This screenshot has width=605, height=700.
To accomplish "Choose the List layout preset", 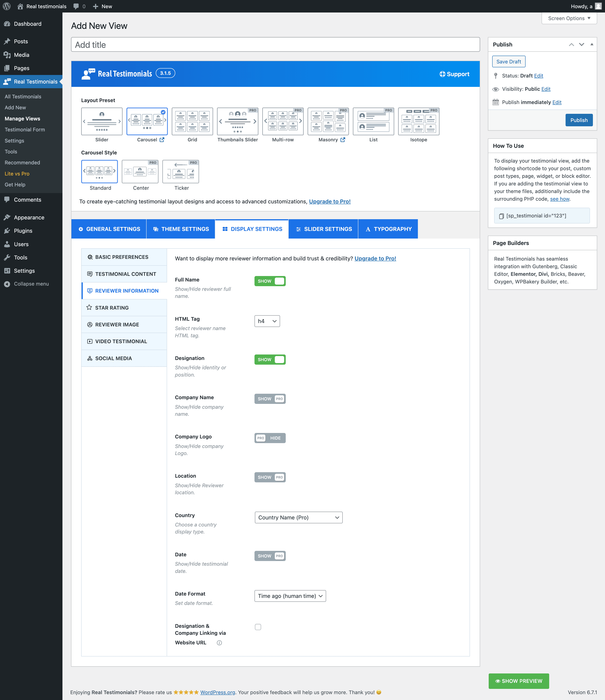I will pos(373,121).
